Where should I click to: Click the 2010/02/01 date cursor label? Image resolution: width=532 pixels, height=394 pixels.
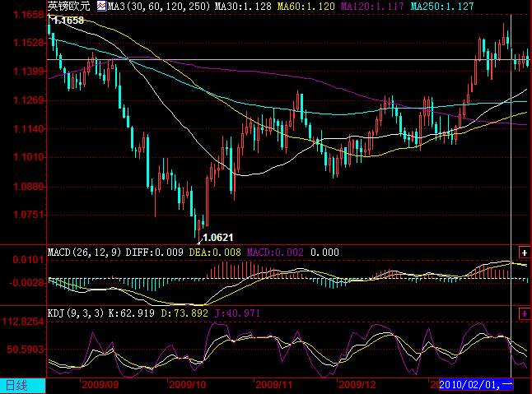(476, 385)
